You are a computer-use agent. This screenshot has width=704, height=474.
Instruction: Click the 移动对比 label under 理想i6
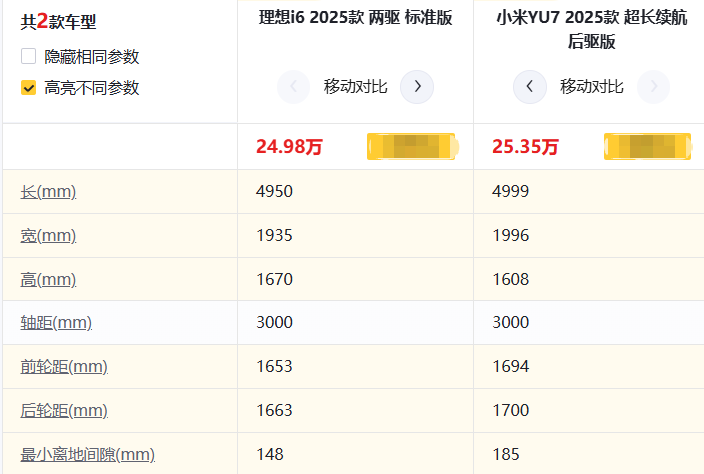[355, 87]
